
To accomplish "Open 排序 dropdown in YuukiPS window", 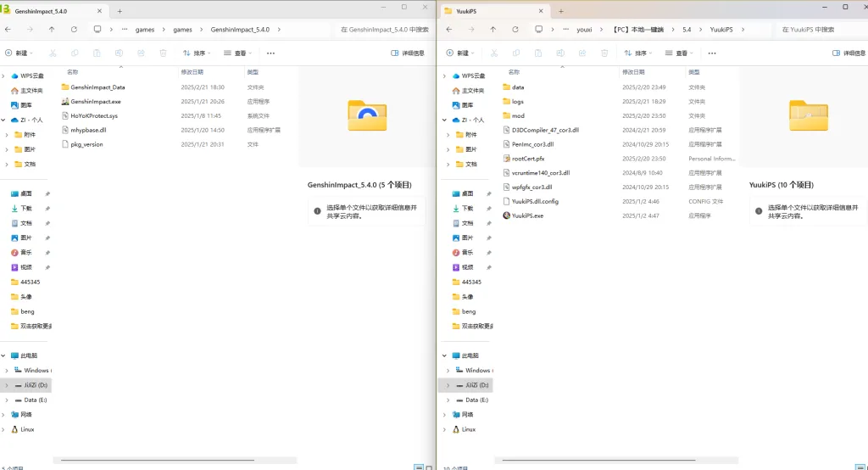I will (x=637, y=53).
